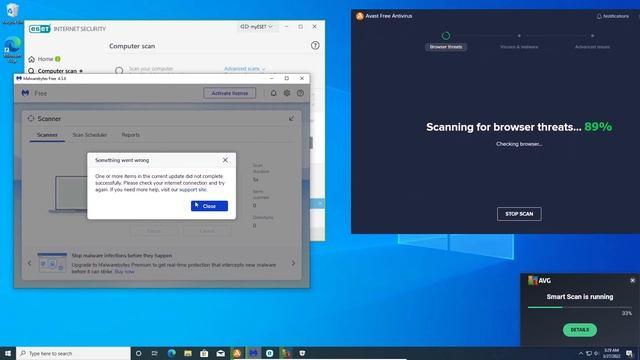The width and height of the screenshot is (640, 360).
Task: Click the 'Type here to search' box
Action: tap(73, 353)
